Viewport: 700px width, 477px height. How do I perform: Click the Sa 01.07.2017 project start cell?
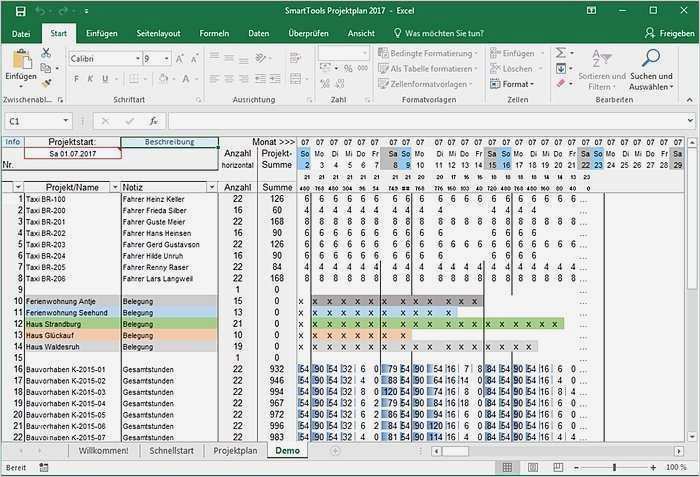(x=73, y=153)
